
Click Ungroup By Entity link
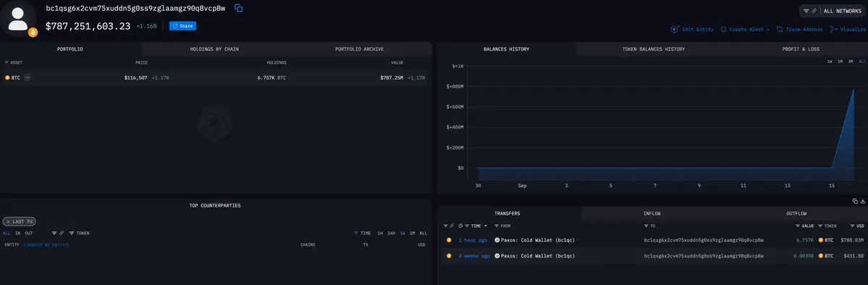46,244
